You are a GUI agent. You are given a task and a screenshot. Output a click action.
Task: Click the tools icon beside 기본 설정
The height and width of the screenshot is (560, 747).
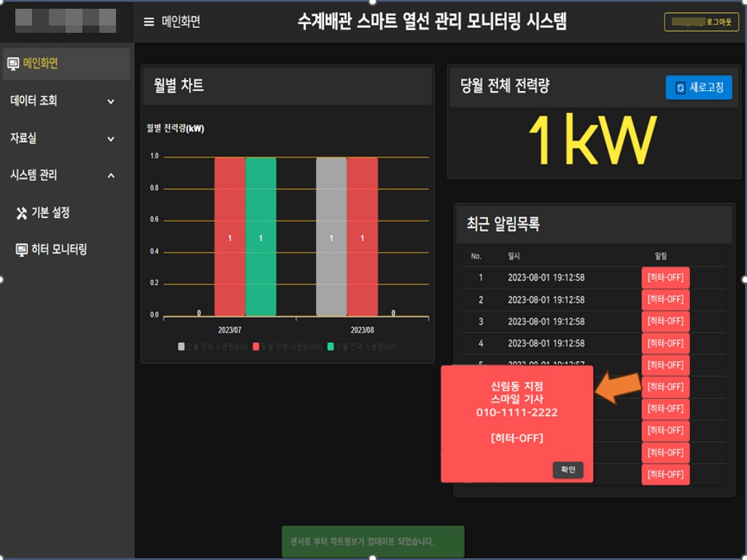(21, 213)
